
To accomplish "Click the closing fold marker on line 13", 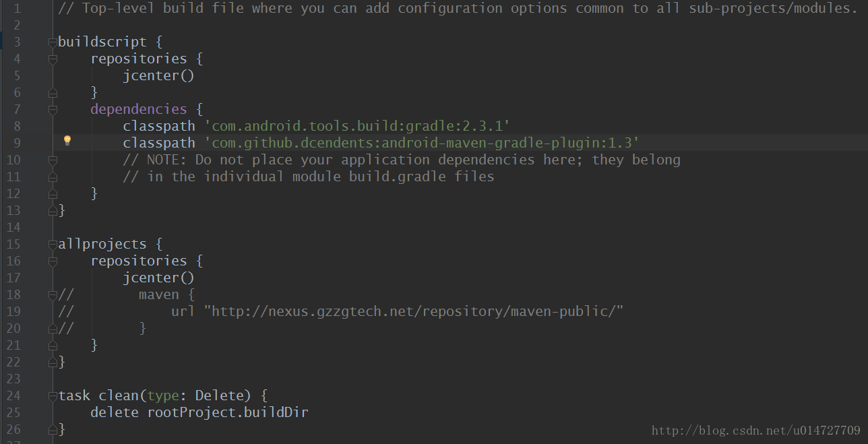I will click(53, 211).
